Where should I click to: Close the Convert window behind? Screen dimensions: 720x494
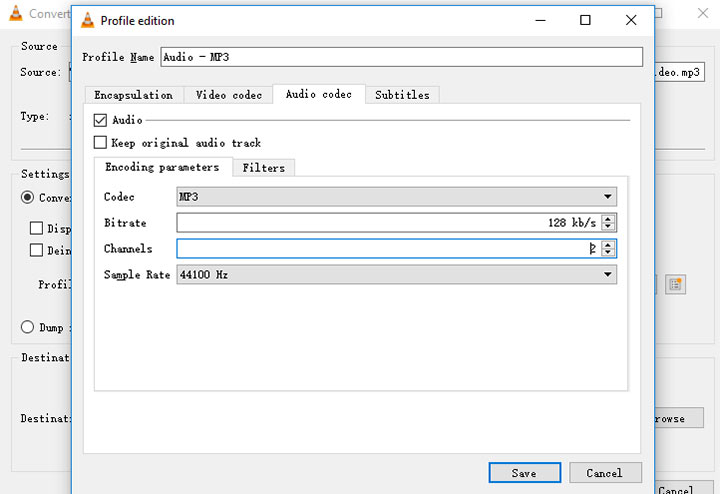click(x=703, y=13)
